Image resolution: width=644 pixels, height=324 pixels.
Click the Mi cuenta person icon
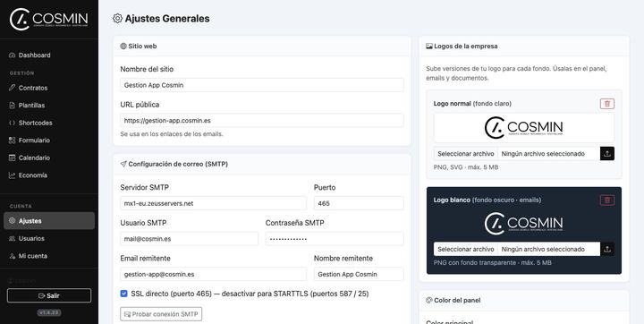12,256
